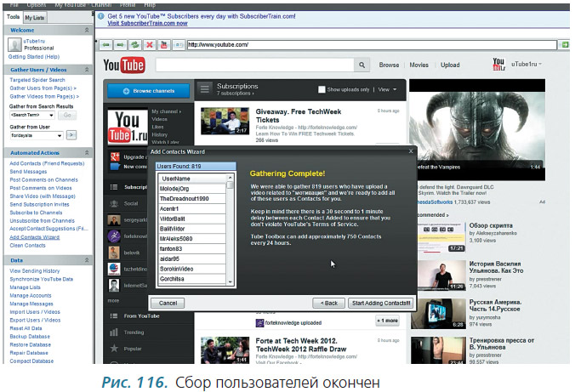575x392 pixels.
Task: Switch to the My Lists tab
Action: [35, 17]
